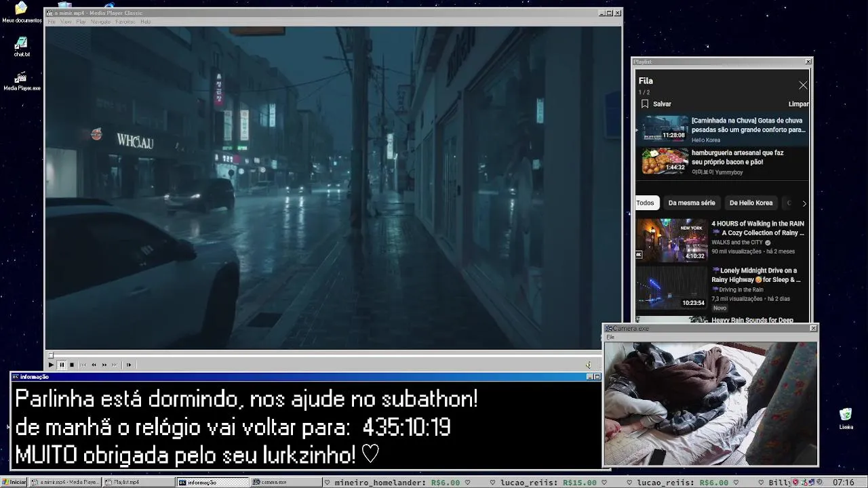This screenshot has height=488, width=868.
Task: Select the Caminhada na Chuva video thumbnail
Action: 665,128
